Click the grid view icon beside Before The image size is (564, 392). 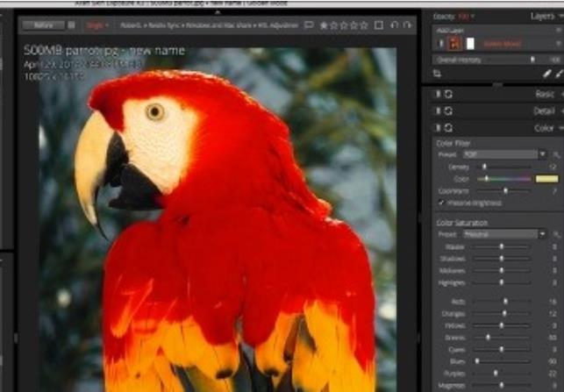tap(72, 25)
